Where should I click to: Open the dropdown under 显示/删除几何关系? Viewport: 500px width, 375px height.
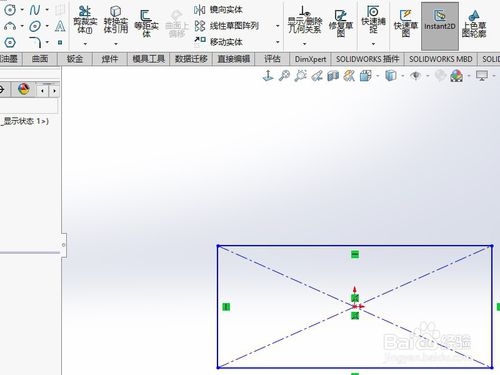305,44
